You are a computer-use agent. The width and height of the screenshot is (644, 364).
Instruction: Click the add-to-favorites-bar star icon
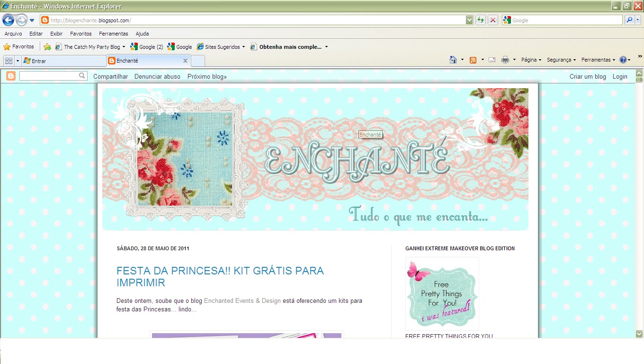(47, 47)
